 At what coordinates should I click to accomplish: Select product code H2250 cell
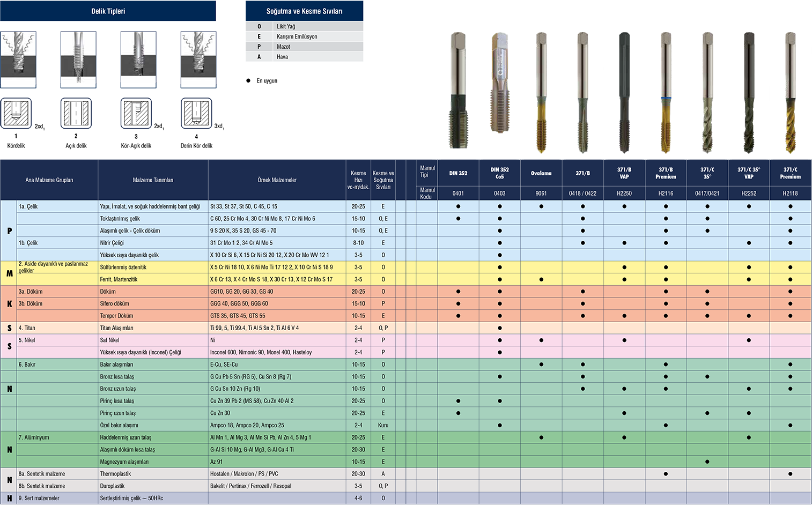624,194
